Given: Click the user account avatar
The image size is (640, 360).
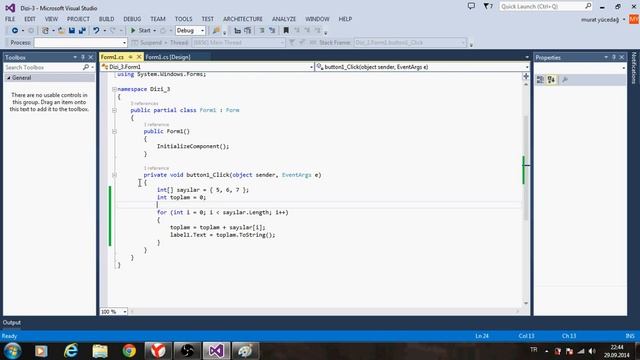Looking at the screenshot, I should [634, 19].
